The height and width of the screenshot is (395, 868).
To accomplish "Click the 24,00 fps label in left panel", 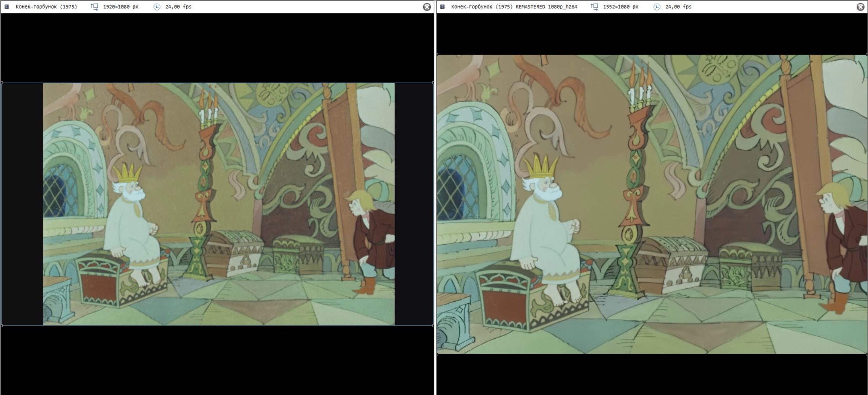I will tap(178, 7).
